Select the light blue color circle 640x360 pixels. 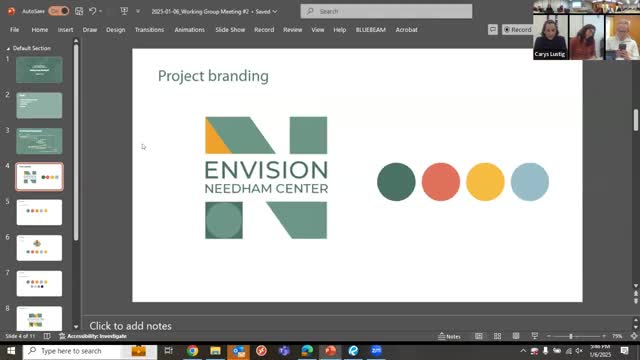click(x=530, y=182)
